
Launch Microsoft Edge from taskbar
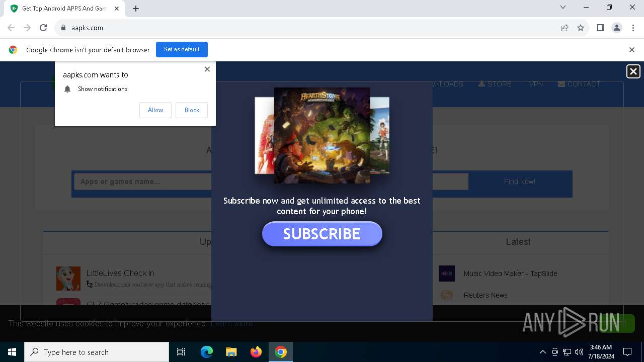(x=207, y=352)
